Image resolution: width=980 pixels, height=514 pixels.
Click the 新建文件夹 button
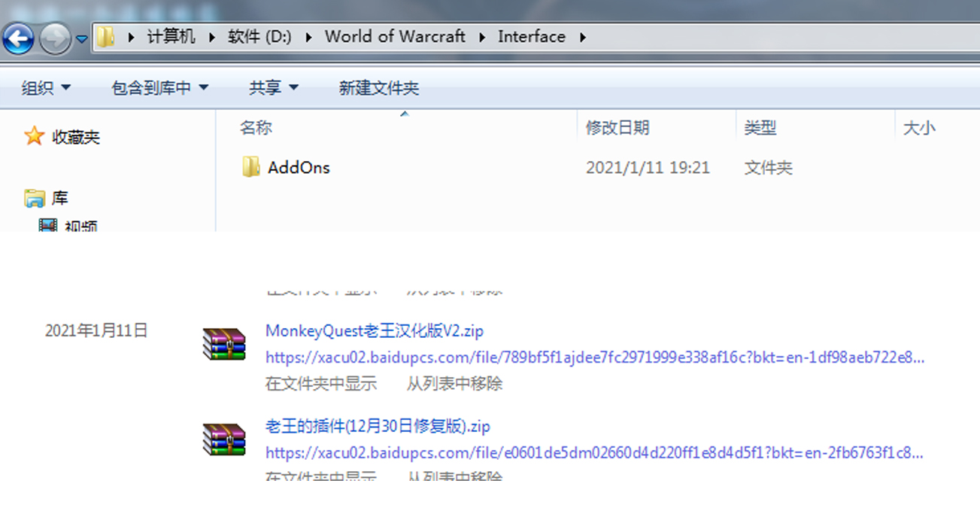378,88
